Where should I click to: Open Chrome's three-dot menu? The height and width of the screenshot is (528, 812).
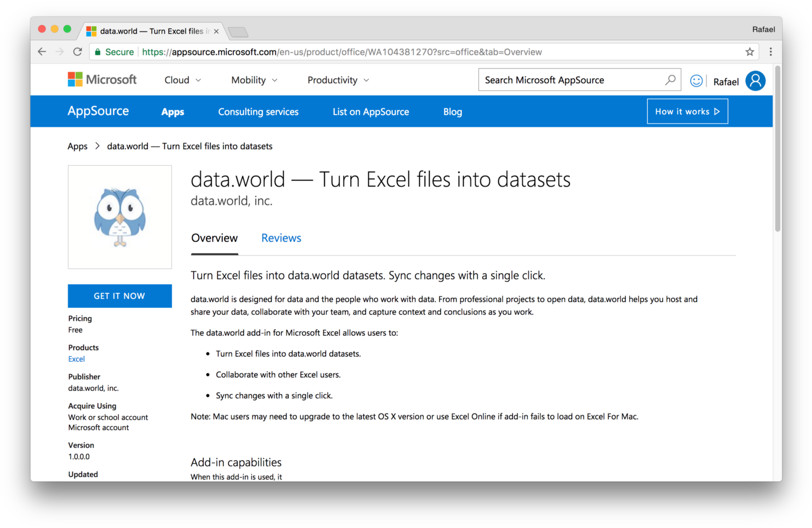coord(770,52)
